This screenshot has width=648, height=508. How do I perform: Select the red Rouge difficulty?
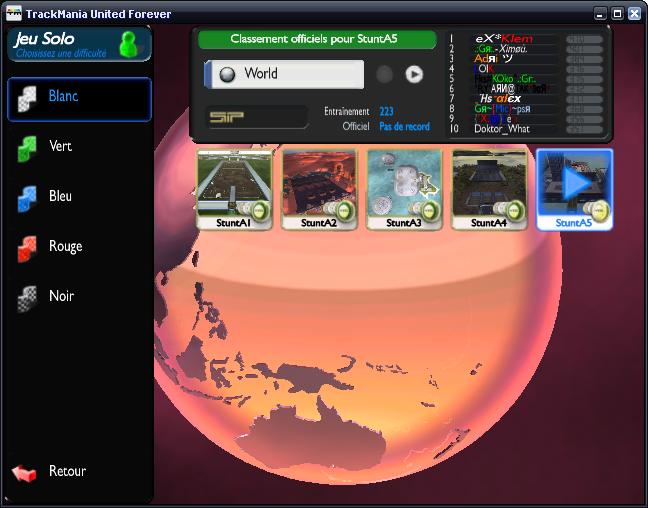(28, 247)
